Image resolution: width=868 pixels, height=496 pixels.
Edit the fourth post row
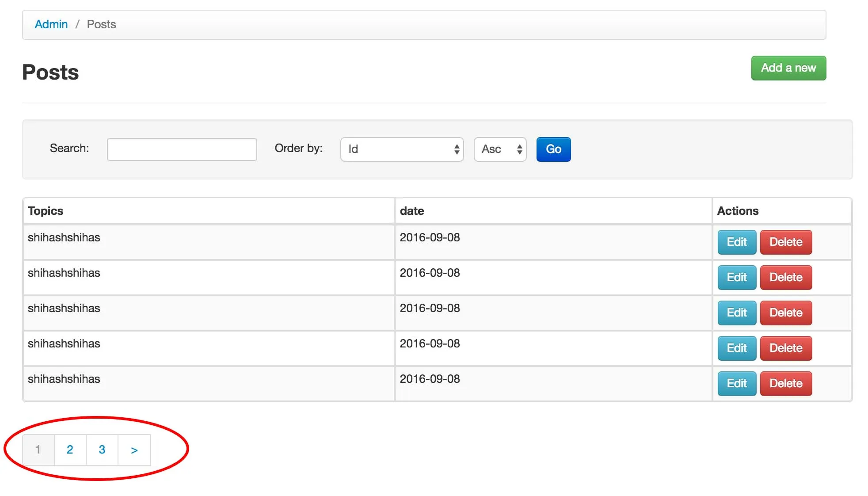click(x=736, y=348)
